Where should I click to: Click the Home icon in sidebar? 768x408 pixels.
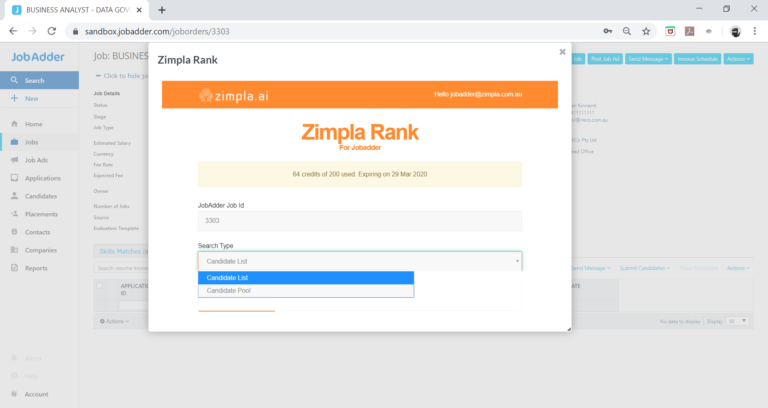point(14,124)
